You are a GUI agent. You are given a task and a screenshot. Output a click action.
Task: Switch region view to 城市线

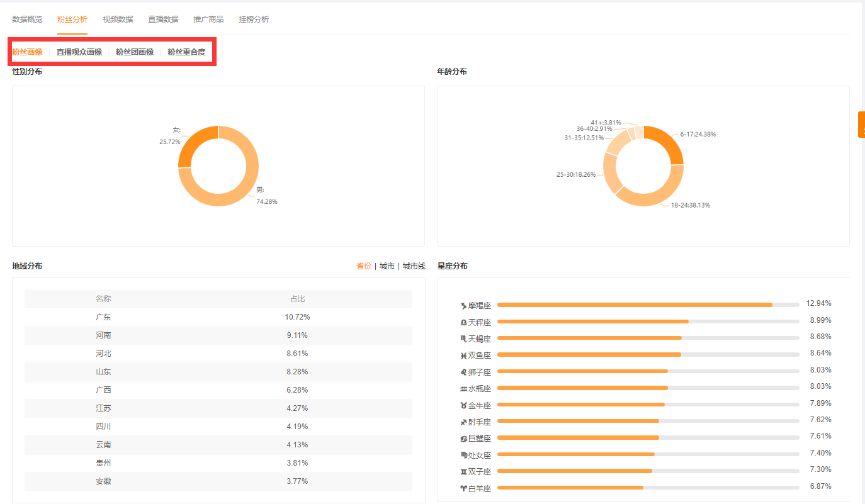pos(414,266)
